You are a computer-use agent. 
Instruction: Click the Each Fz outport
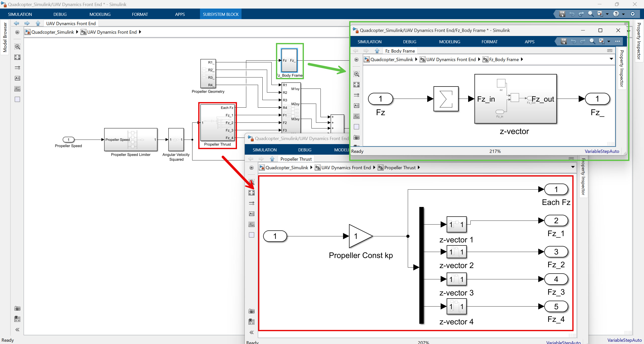(x=556, y=189)
